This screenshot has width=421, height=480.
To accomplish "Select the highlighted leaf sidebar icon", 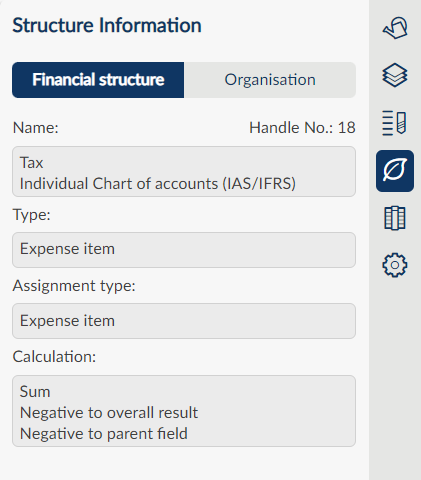I will click(x=395, y=171).
